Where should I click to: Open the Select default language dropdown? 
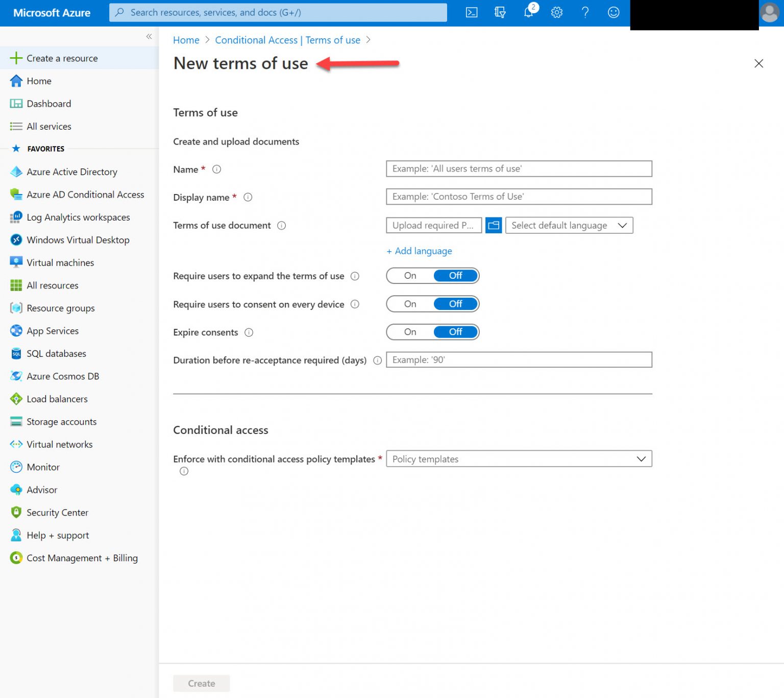tap(569, 225)
